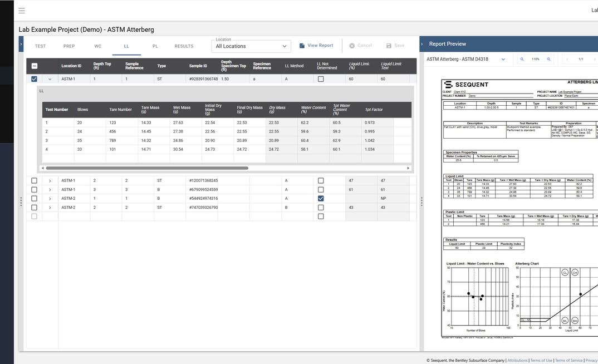Image resolution: width=598 pixels, height=364 pixels.
Task: Expand the ASTM-1 depth 2 row
Action: point(50,181)
